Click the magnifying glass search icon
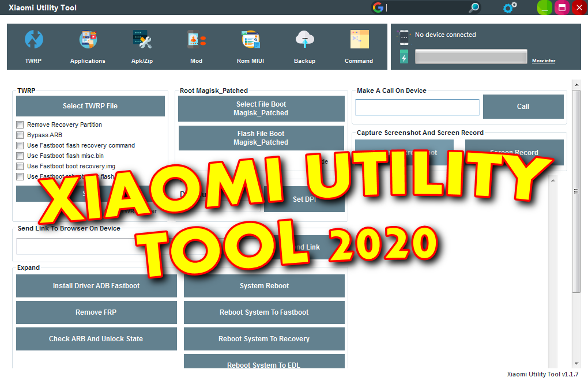The image size is (588, 381). (x=474, y=7)
